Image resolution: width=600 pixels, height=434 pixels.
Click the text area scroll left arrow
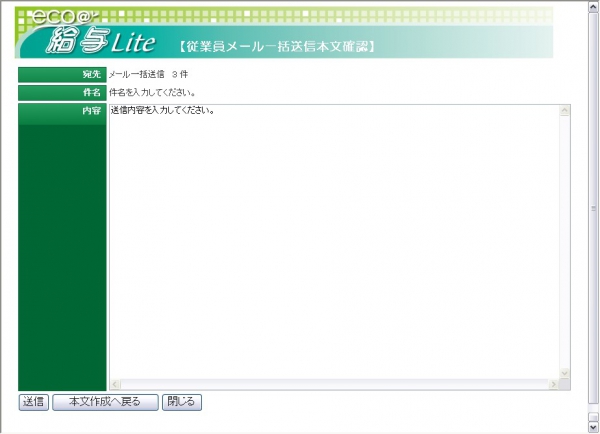[x=115, y=384]
